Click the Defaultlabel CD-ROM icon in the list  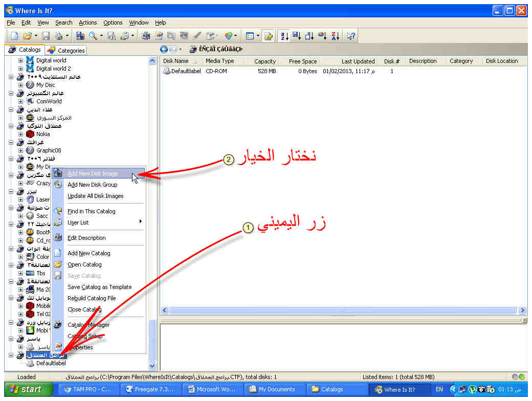(x=167, y=71)
